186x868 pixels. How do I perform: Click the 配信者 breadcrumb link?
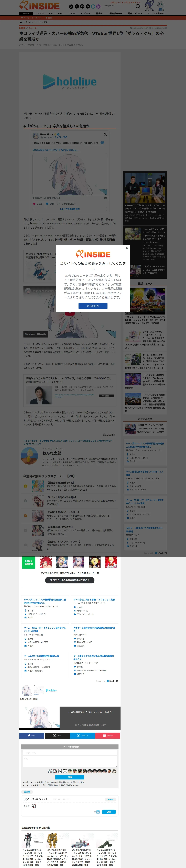click(28, 22)
